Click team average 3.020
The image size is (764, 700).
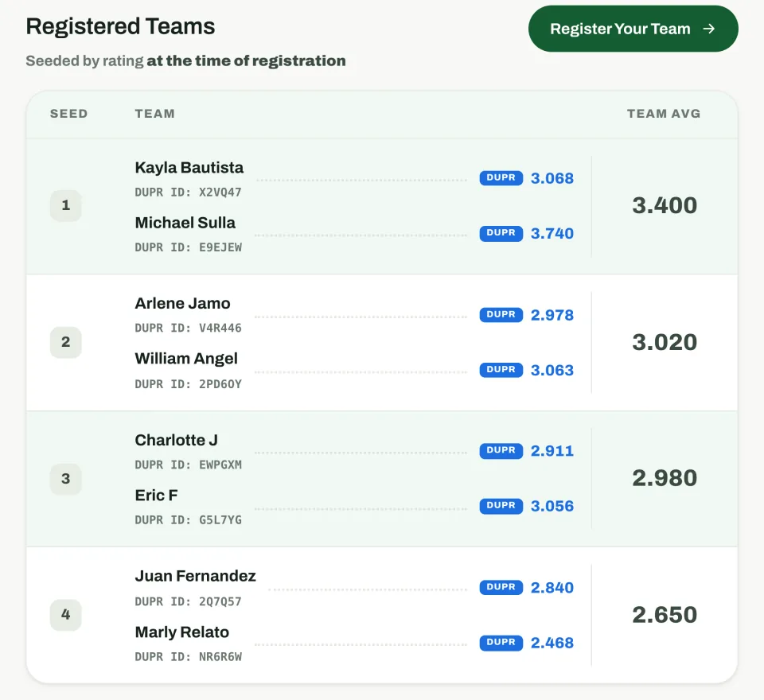(665, 342)
